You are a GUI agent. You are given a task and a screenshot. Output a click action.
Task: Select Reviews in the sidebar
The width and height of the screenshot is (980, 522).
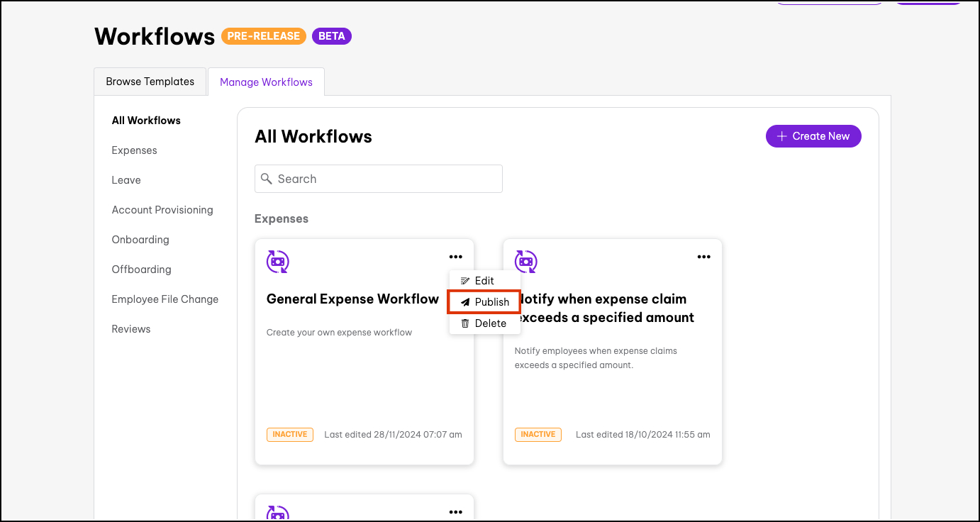131,329
